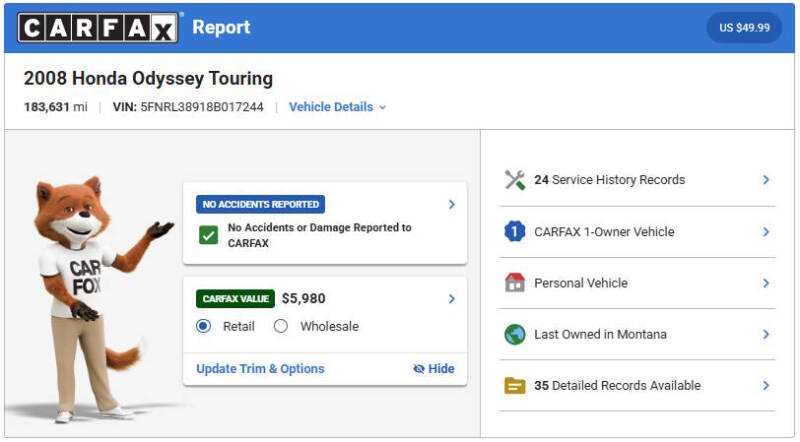The height and width of the screenshot is (442, 800).
Task: Click the Update Trim & Options link
Action: 260,369
